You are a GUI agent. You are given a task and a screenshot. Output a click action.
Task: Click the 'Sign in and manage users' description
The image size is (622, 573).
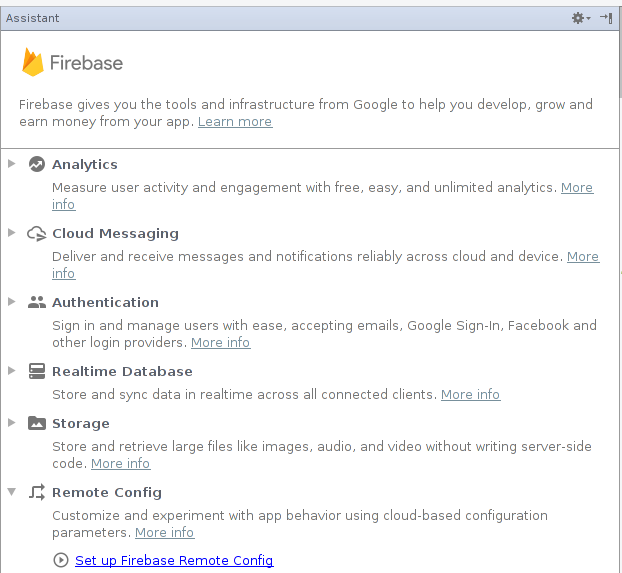click(324, 334)
